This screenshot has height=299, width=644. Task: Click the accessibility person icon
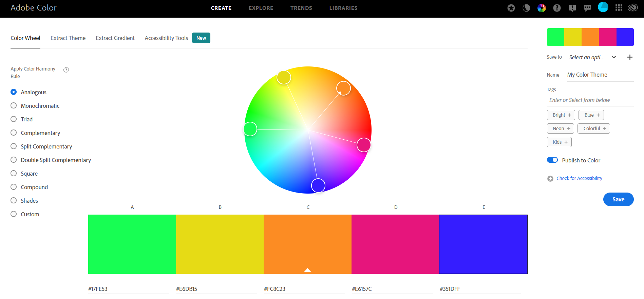550,179
